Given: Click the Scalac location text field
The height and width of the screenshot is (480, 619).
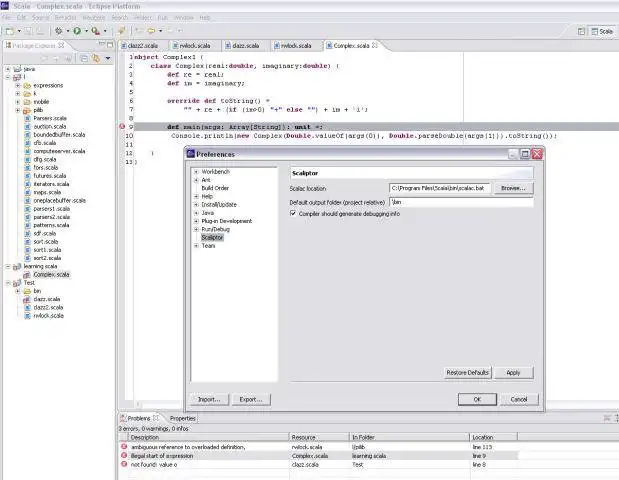Looking at the screenshot, I should [x=440, y=188].
